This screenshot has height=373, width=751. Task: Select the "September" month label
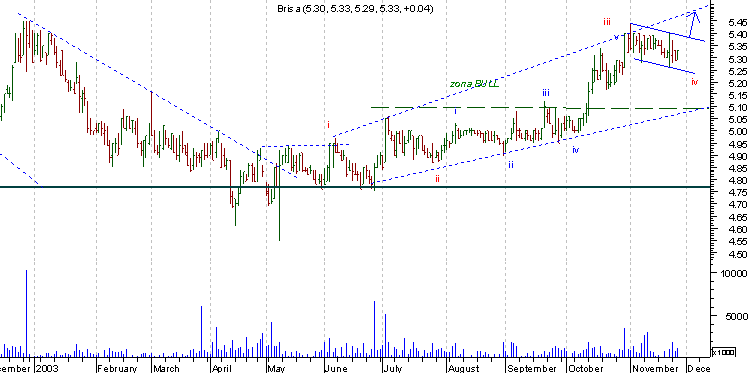(x=532, y=369)
